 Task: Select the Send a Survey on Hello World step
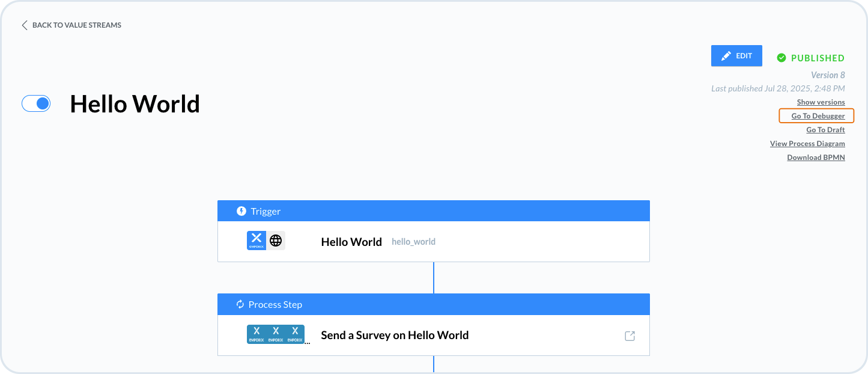coord(395,335)
